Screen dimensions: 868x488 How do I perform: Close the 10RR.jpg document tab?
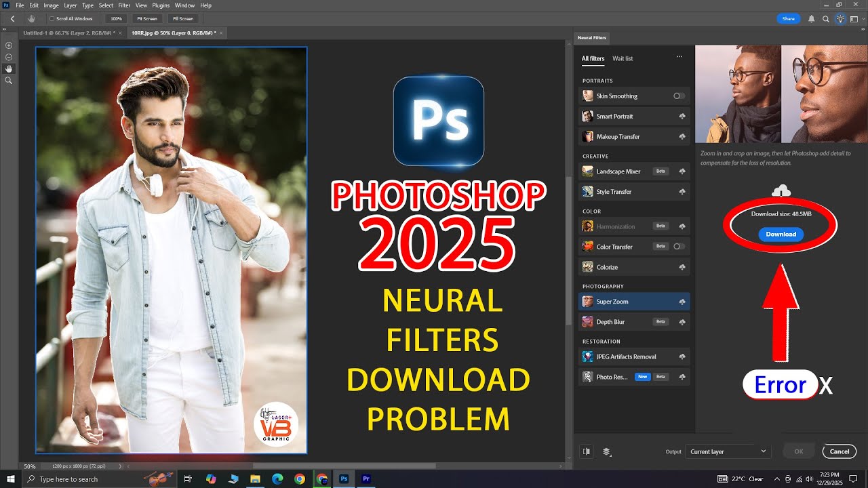click(x=222, y=33)
